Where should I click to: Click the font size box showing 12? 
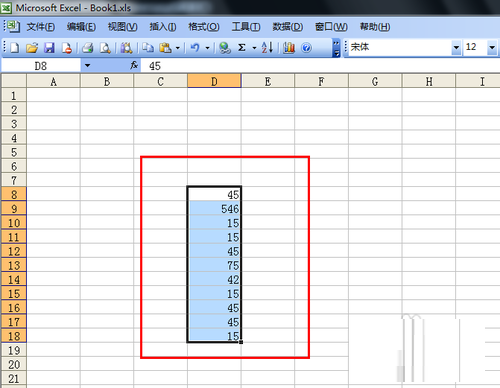475,47
